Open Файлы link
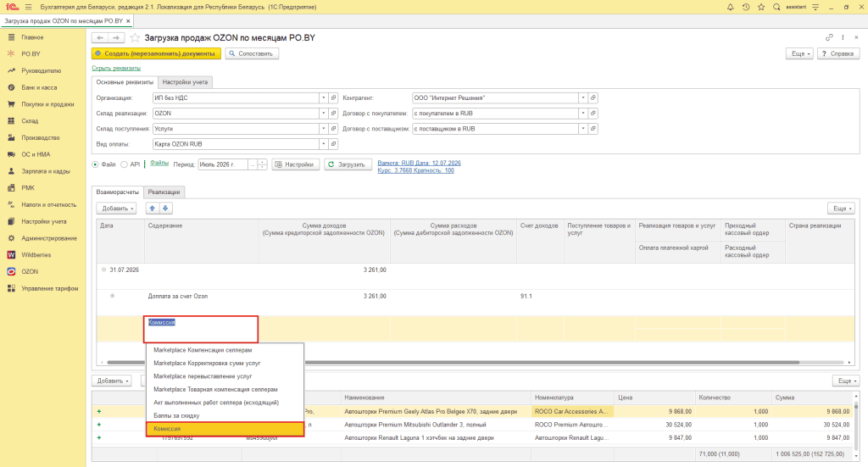The height and width of the screenshot is (467, 868). click(x=159, y=164)
